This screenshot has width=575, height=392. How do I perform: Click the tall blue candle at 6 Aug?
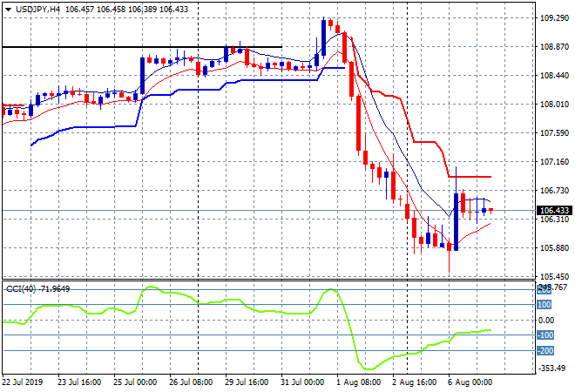click(456, 222)
